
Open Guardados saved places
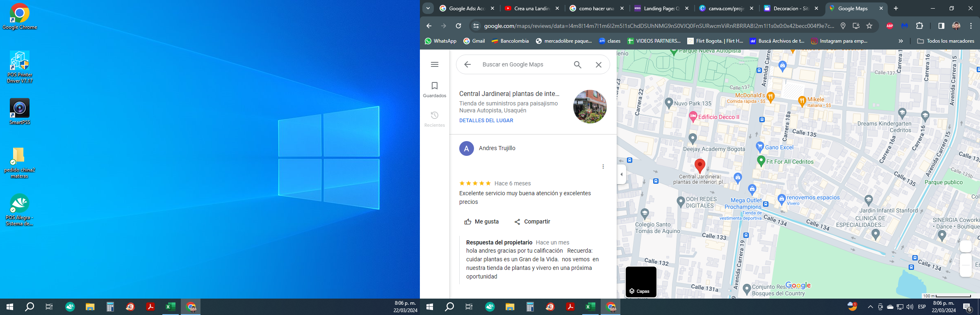point(435,89)
